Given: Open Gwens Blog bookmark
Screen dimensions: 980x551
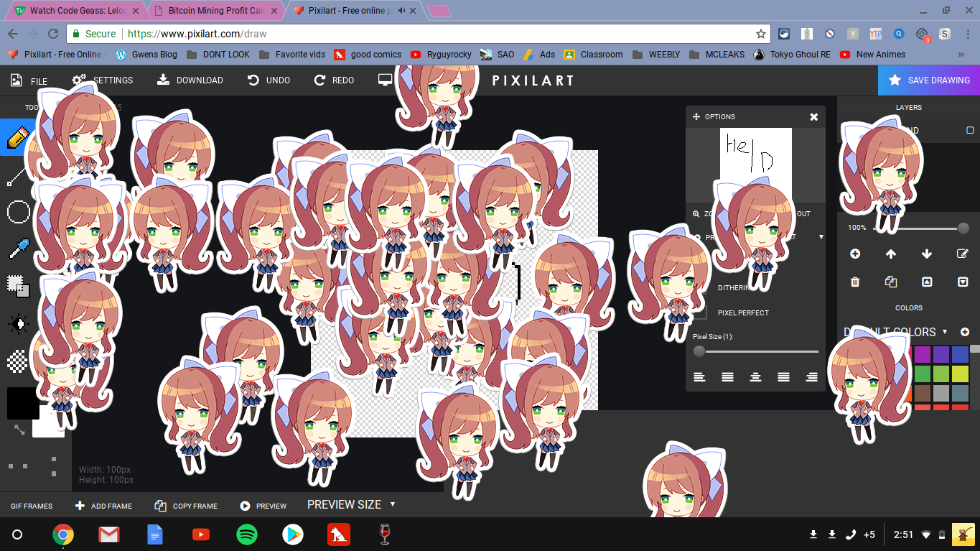Looking at the screenshot, I should point(146,54).
